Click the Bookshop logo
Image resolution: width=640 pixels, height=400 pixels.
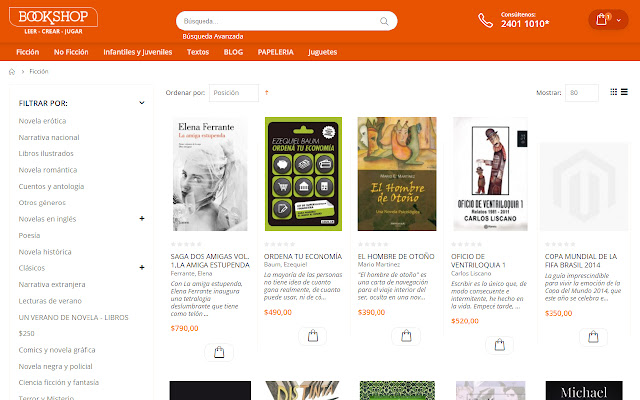[53, 21]
